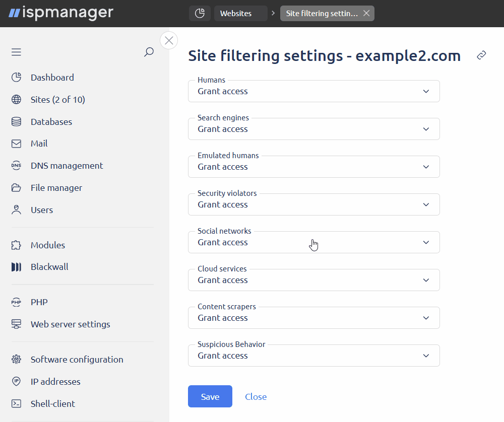Screen dimensions: 504x422
Task: Click the dashboard pie icon in top bar
Action: 200,13
